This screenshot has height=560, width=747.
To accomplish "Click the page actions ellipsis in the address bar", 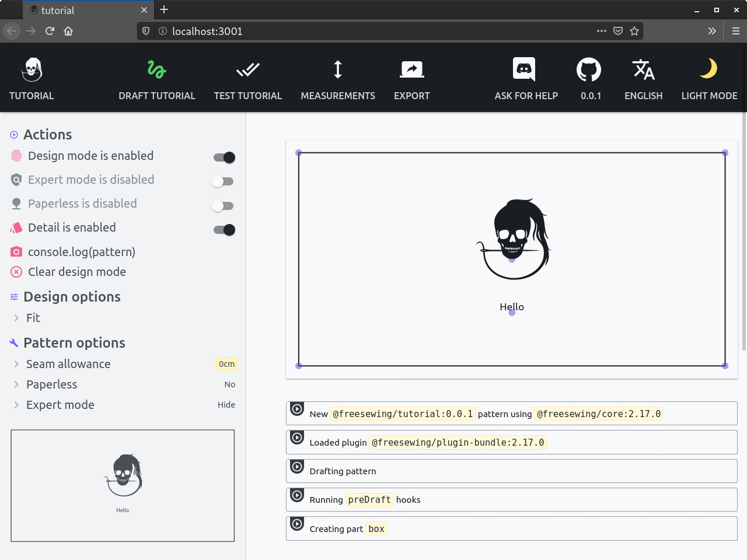I will 602,31.
